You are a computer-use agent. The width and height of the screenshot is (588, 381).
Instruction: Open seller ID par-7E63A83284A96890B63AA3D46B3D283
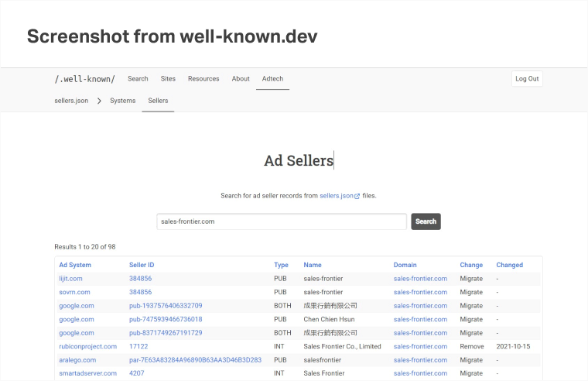pyautogui.click(x=195, y=359)
